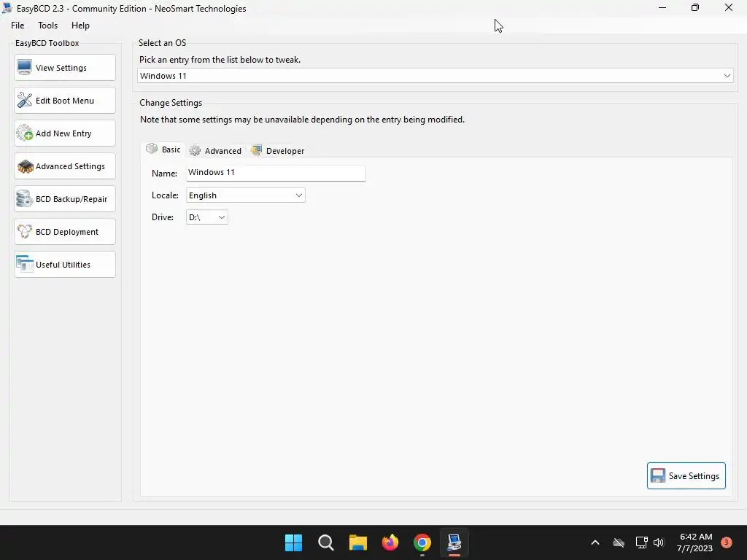Open Google Chrome from the taskbar

point(422,542)
